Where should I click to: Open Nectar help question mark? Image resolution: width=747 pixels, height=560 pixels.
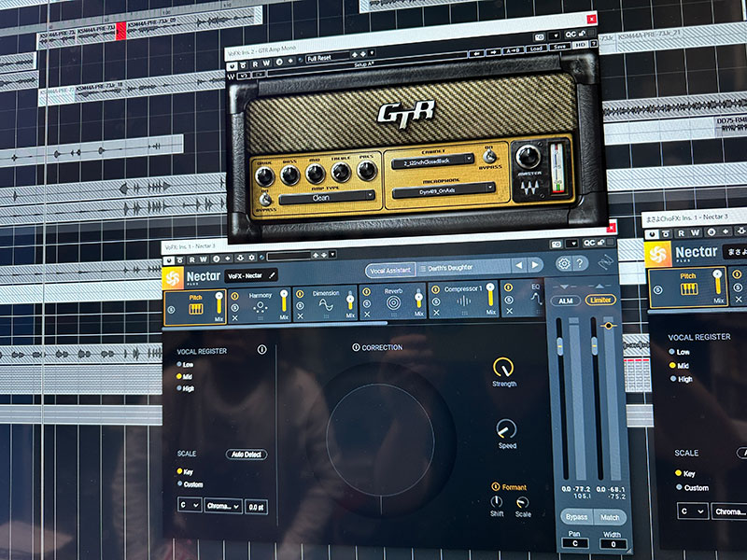[x=580, y=263]
